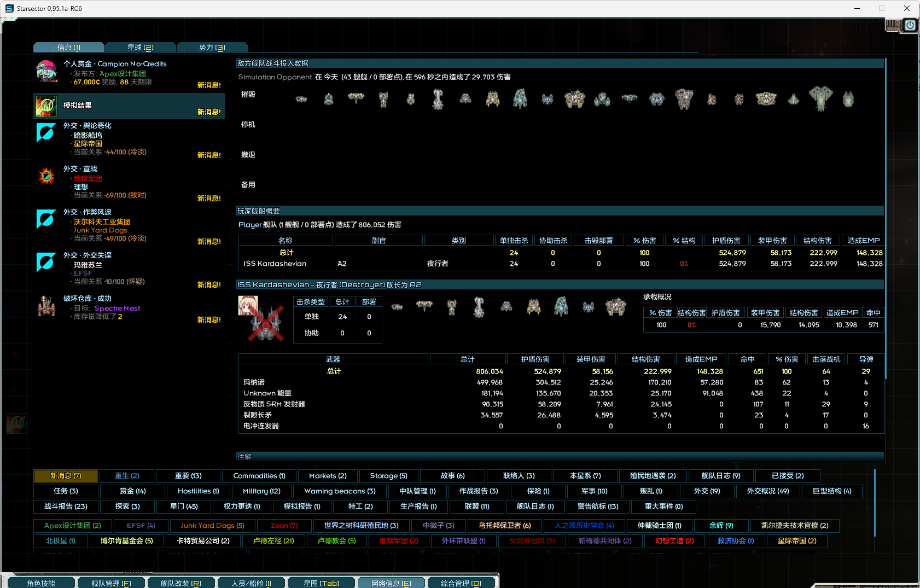Click the power icon in top-right corner
920x588 pixels.
(x=910, y=25)
